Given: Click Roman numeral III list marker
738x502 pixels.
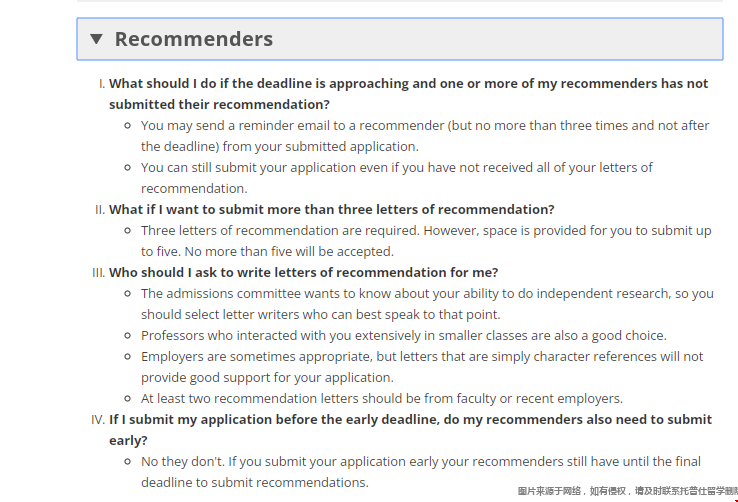Looking at the screenshot, I should coord(98,273).
